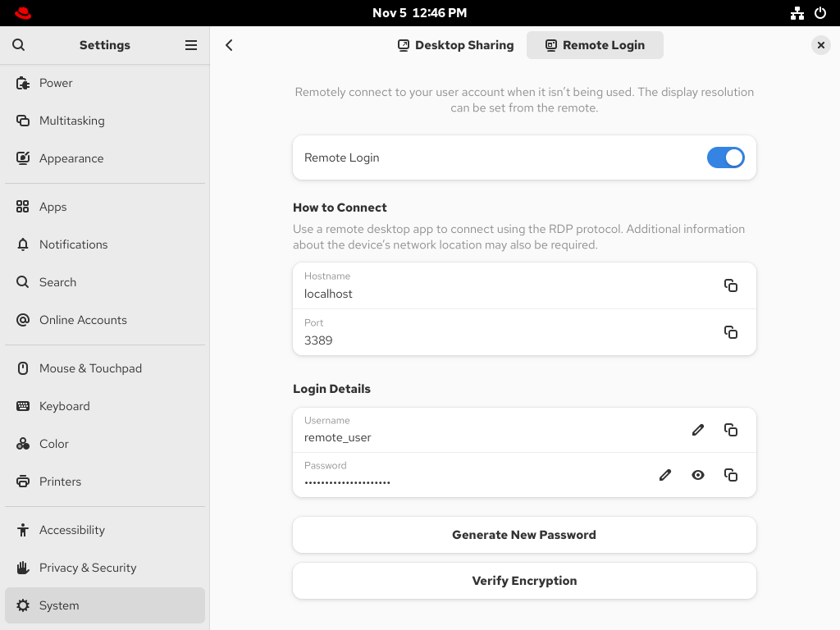Generate a new password
840x630 pixels.
524,534
